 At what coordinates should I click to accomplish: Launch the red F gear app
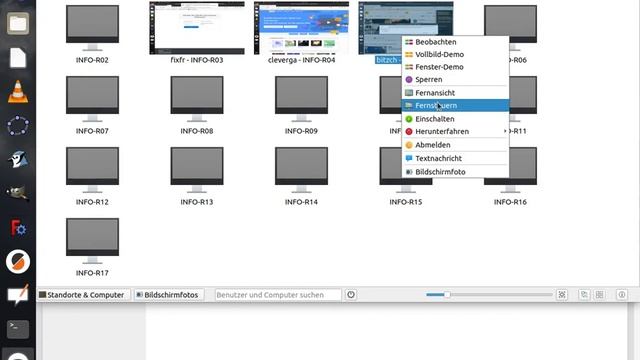point(18,227)
